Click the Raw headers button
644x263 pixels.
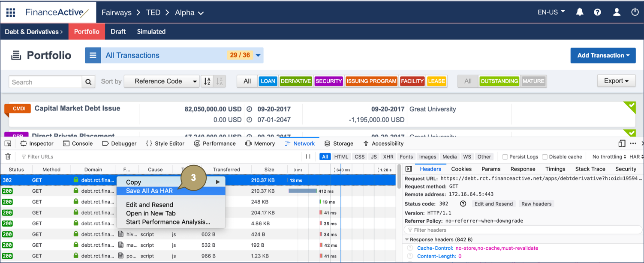coord(536,203)
